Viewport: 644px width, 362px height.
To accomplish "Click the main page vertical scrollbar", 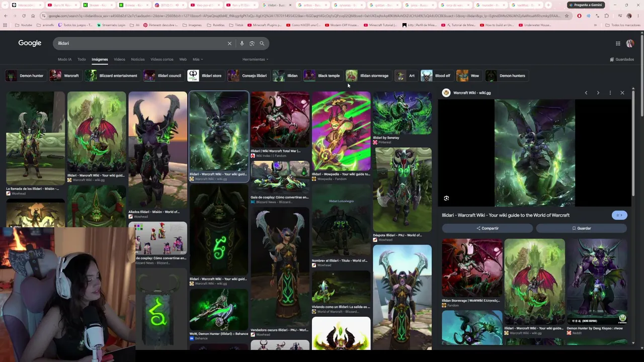I will pyautogui.click(x=641, y=75).
